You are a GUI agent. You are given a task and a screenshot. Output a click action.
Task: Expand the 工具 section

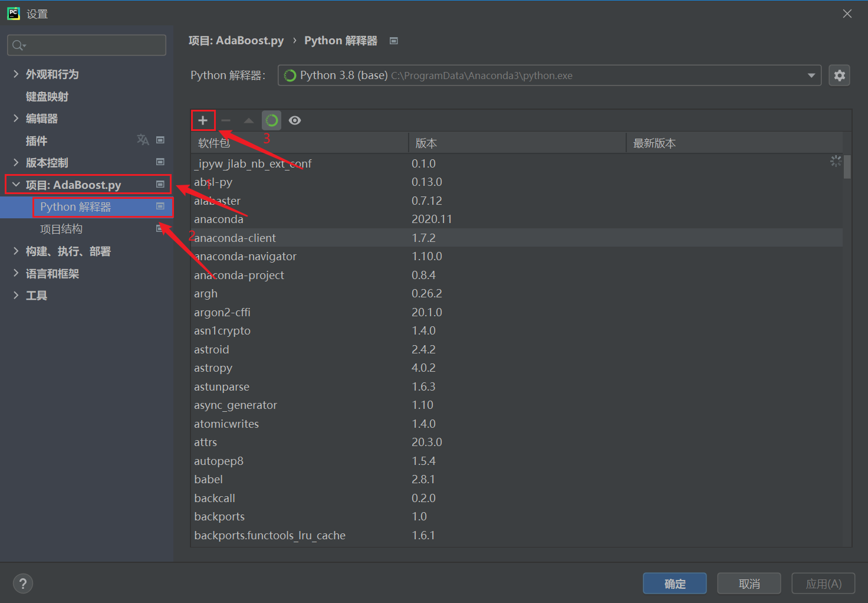point(16,295)
